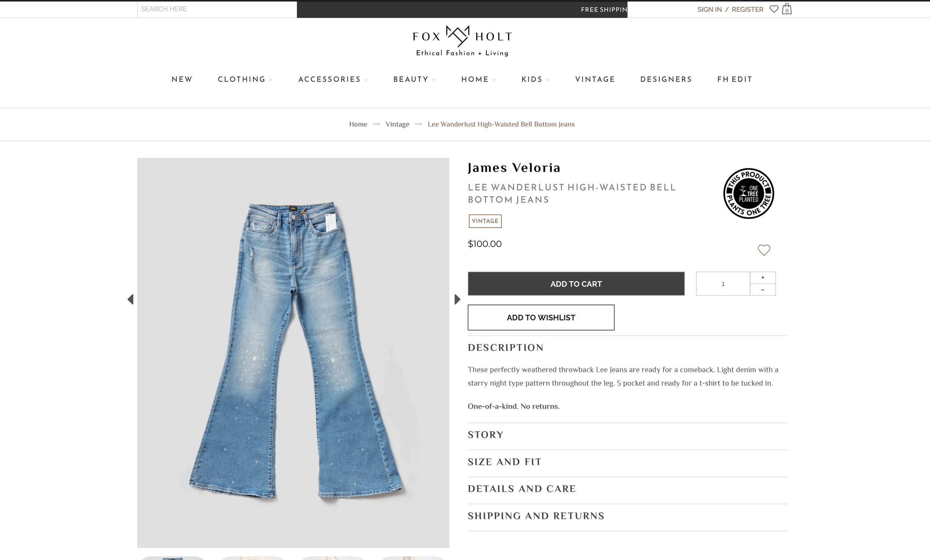Decrease quantity with the minus button

[763, 290]
